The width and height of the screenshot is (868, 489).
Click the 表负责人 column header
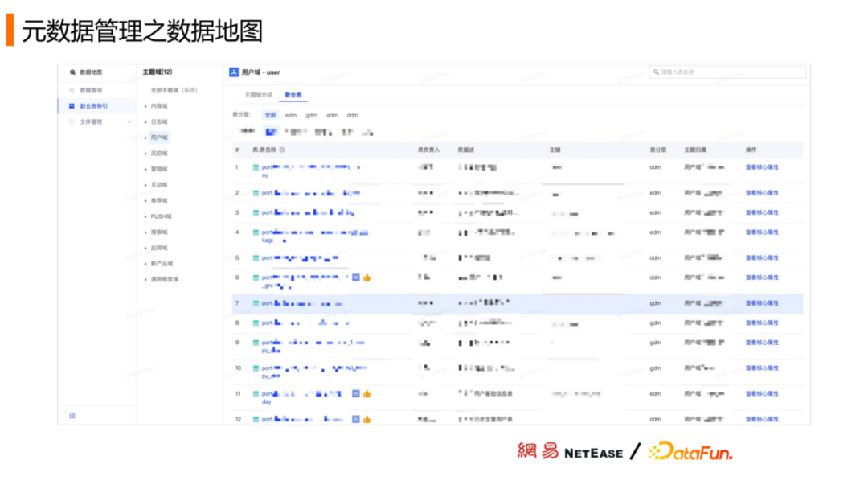click(x=428, y=150)
